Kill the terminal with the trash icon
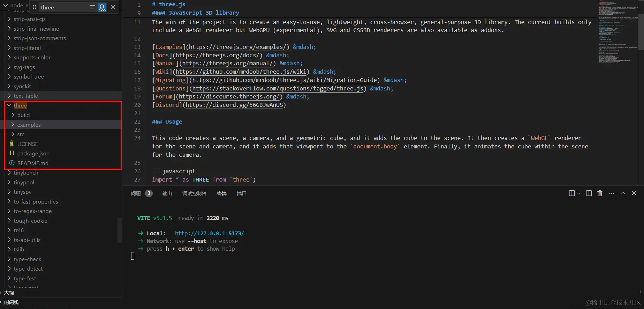The width and height of the screenshot is (644, 309). 600,193
